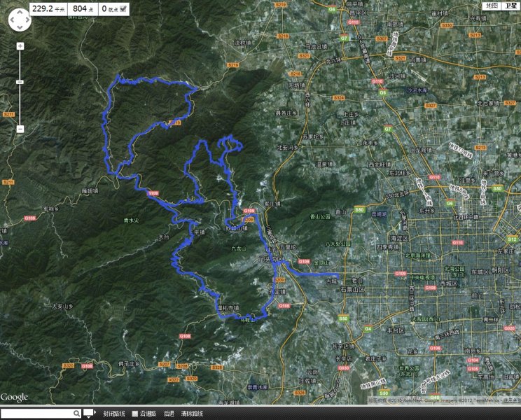This screenshot has width=521, height=420.
Task: Pan the map left with the navigation arrow
Action: (x=12, y=21)
